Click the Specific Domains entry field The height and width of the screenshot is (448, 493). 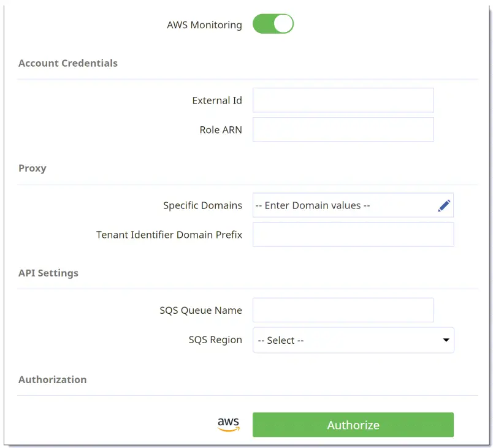click(x=343, y=205)
